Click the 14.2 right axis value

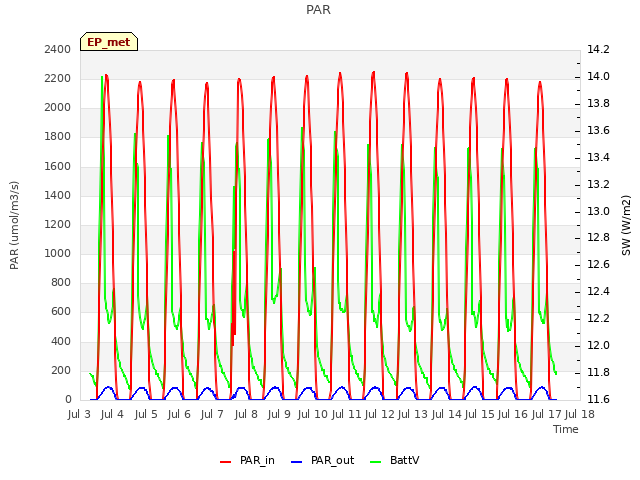pyautogui.click(x=598, y=50)
